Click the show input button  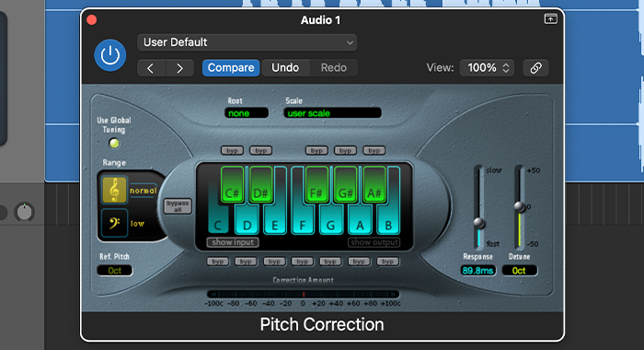coord(233,242)
